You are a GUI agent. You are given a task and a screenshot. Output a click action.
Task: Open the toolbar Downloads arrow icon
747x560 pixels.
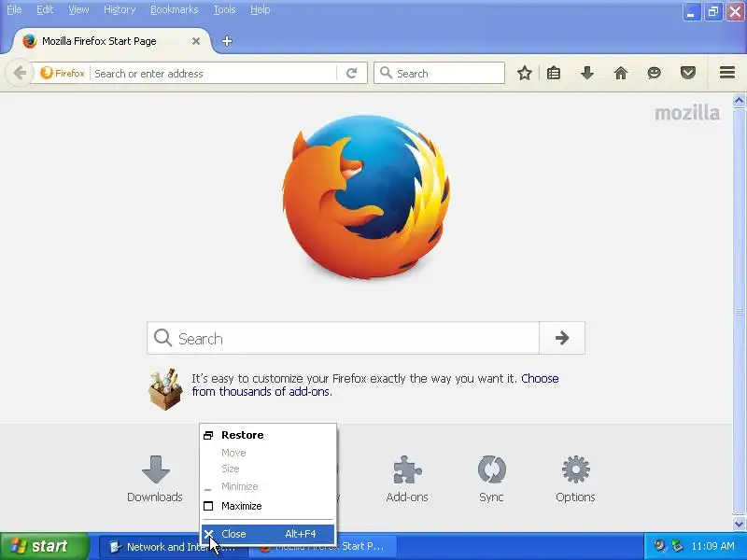pyautogui.click(x=587, y=74)
